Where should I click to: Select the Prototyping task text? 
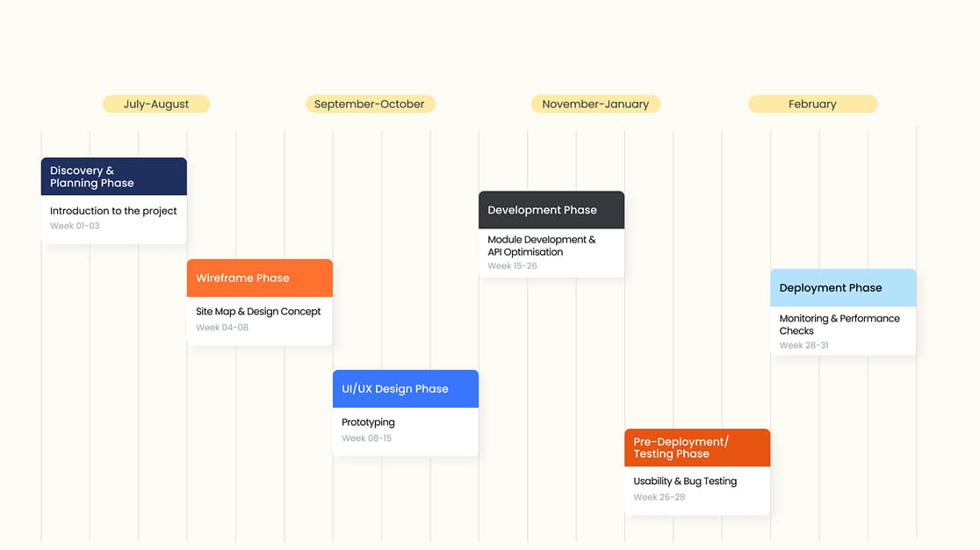368,423
